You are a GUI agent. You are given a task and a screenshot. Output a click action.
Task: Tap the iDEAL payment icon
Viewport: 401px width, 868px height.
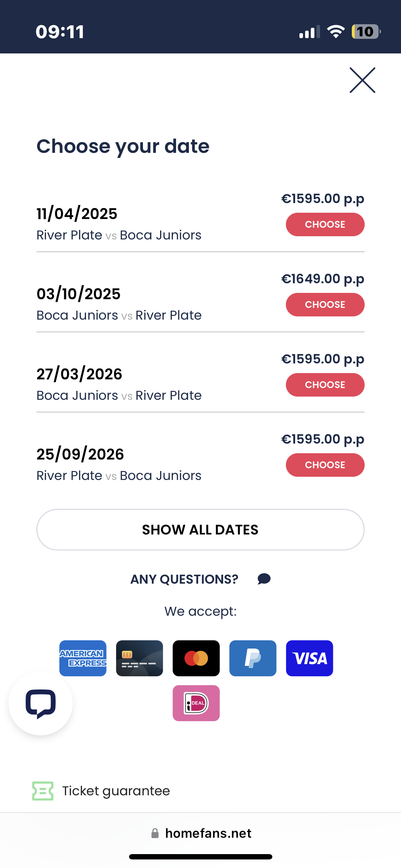[x=196, y=703]
